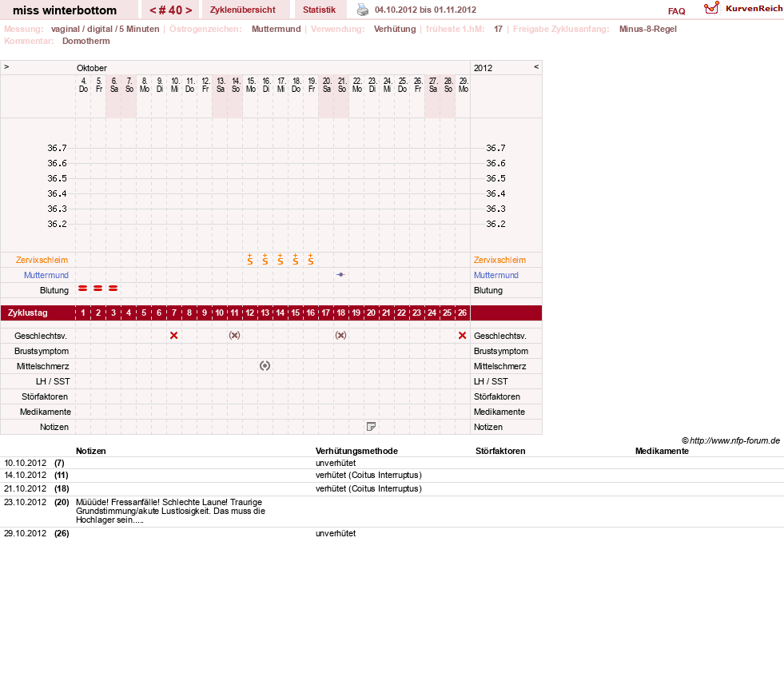
Task: Open the Statistik tab
Action: click(319, 10)
